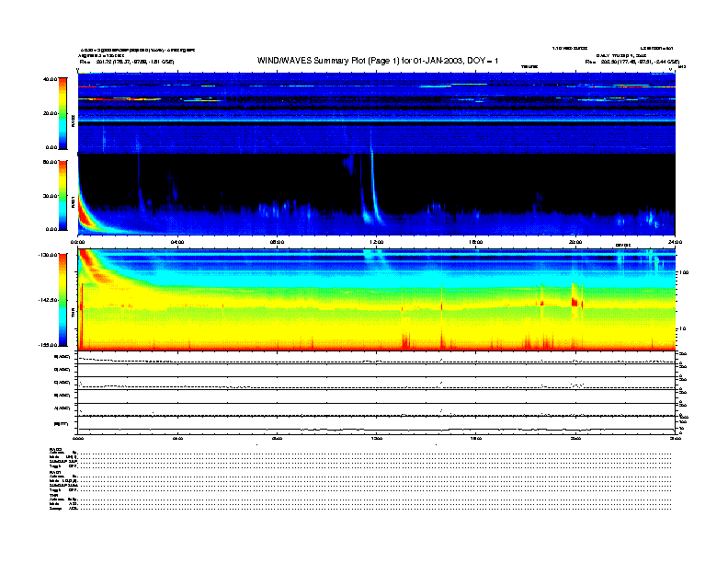Select the 20.00 label on RAD2 color scale
This screenshot has width=728, height=563.
coord(50,113)
